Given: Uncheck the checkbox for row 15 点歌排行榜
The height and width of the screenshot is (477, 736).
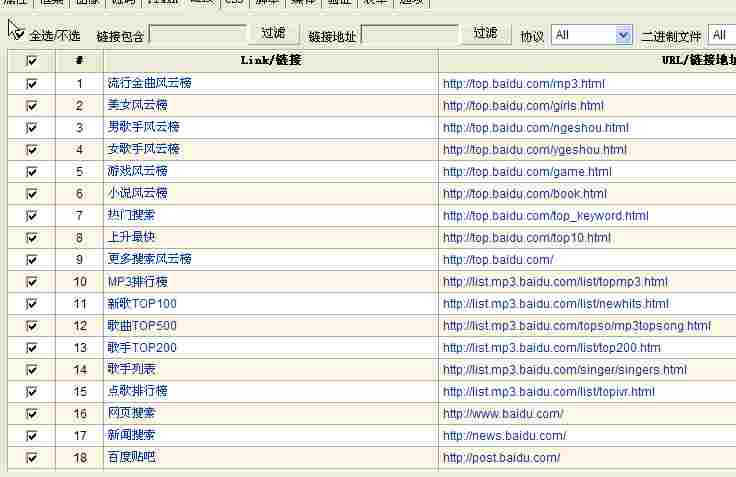Looking at the screenshot, I should point(31,392).
